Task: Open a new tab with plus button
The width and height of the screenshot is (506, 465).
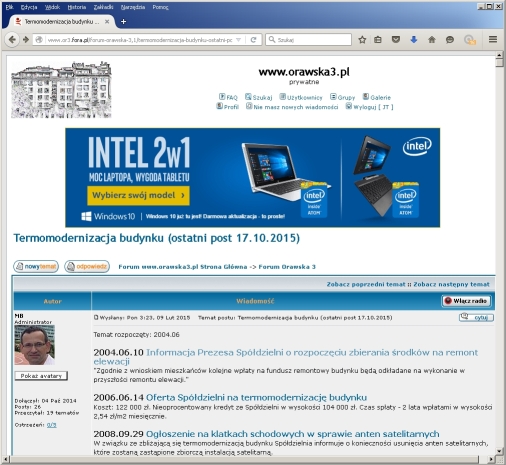Action: (123, 22)
